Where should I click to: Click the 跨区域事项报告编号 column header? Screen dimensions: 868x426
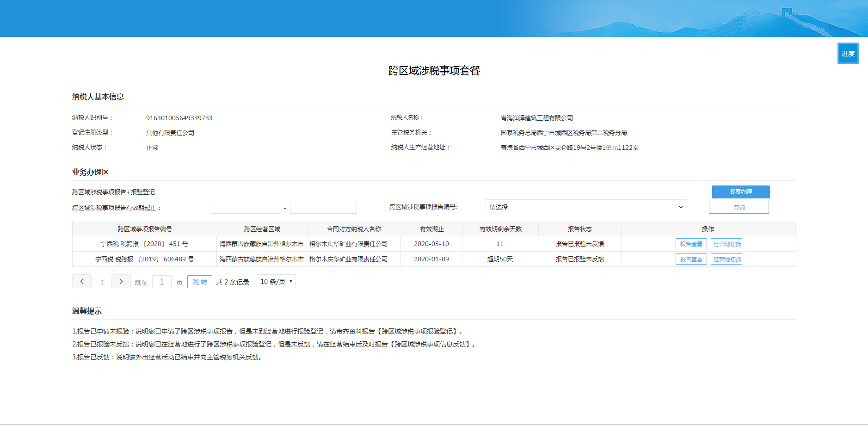[x=145, y=229]
